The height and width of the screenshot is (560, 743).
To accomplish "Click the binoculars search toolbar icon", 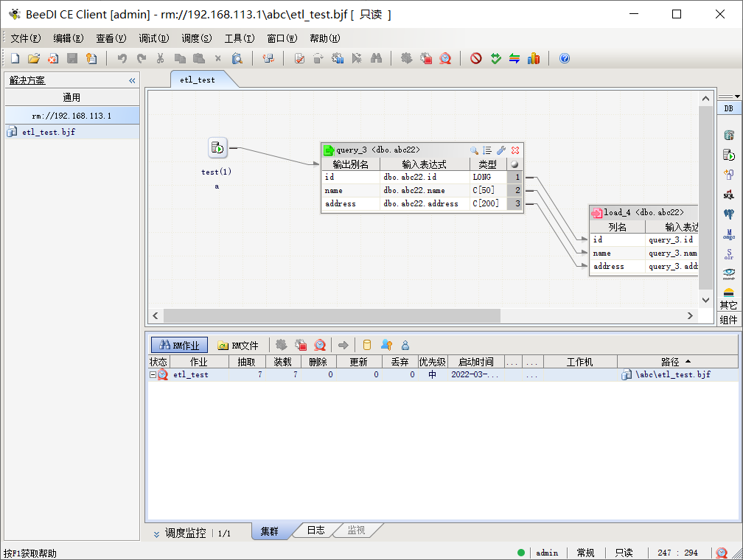I will click(376, 58).
